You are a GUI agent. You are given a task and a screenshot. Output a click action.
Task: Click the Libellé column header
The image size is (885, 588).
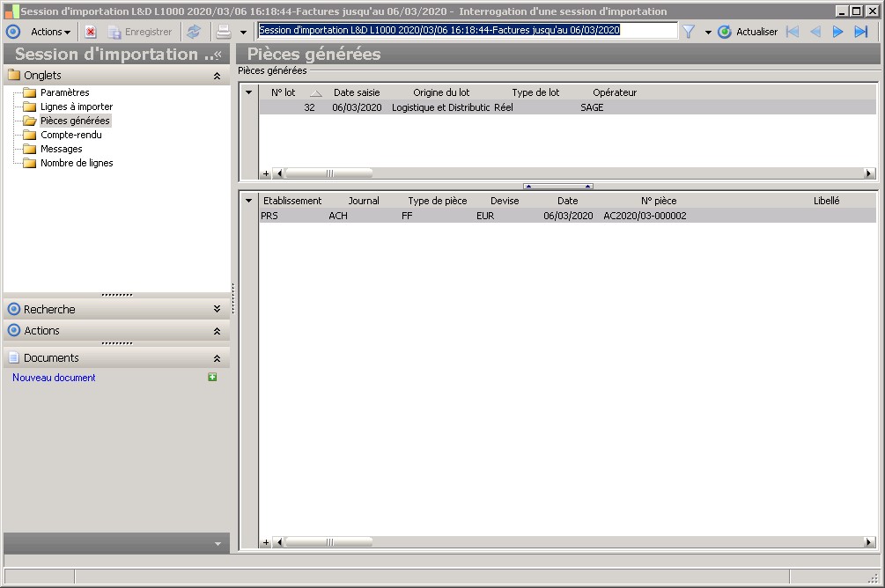click(x=826, y=201)
